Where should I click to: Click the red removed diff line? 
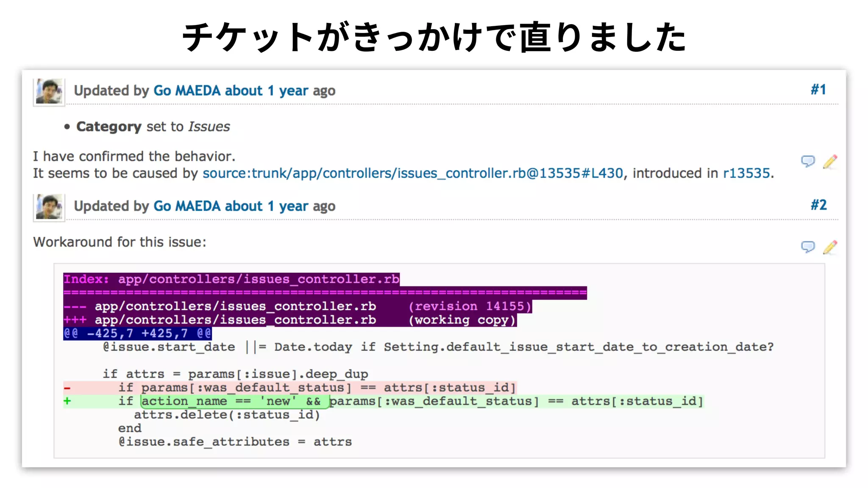pyautogui.click(x=290, y=388)
